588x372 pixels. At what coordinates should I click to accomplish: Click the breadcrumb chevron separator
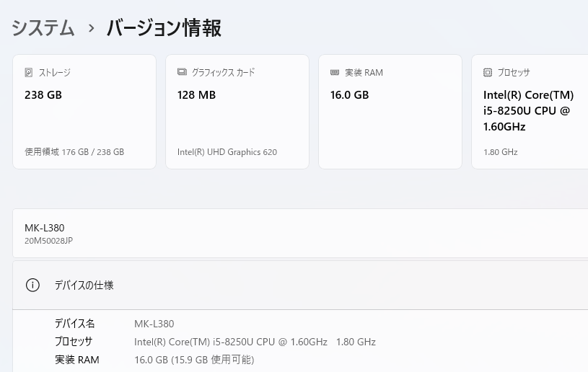point(91,28)
